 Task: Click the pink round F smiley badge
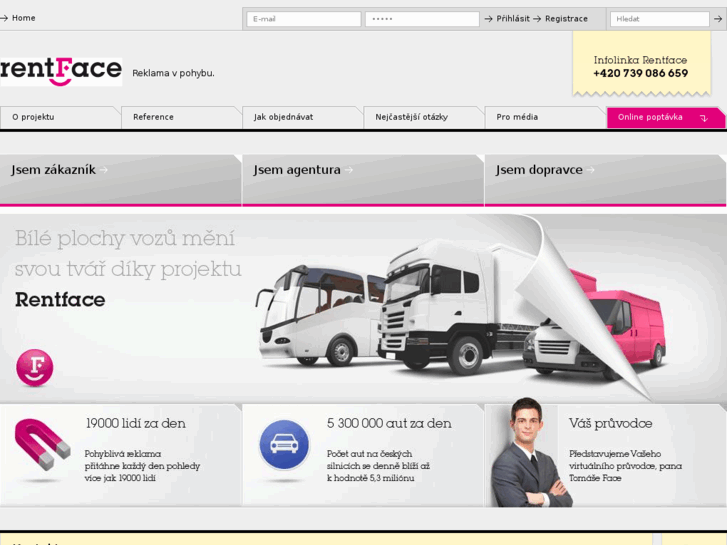(x=35, y=367)
